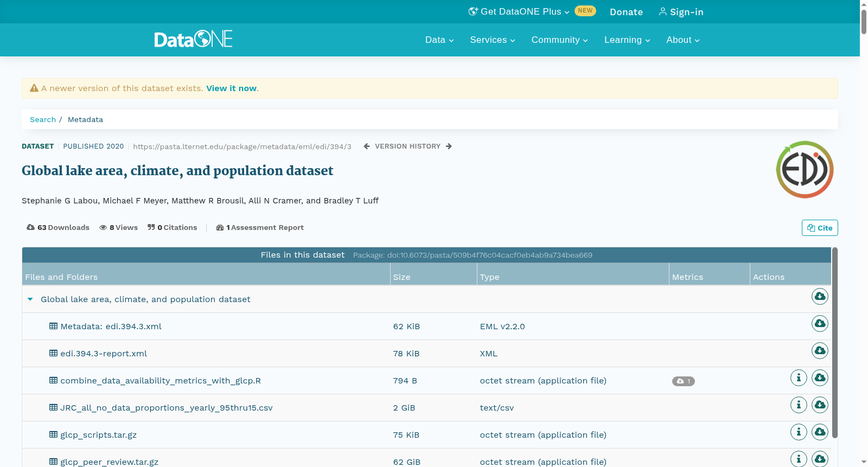Open the Metadata: edi.394.3.xml file name
Viewport: 868px width, 467px height.
[x=111, y=327]
